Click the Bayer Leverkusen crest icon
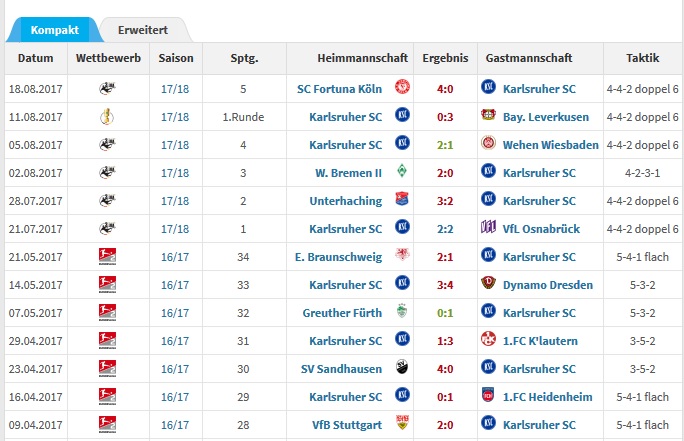The height and width of the screenshot is (441, 684). tap(488, 115)
